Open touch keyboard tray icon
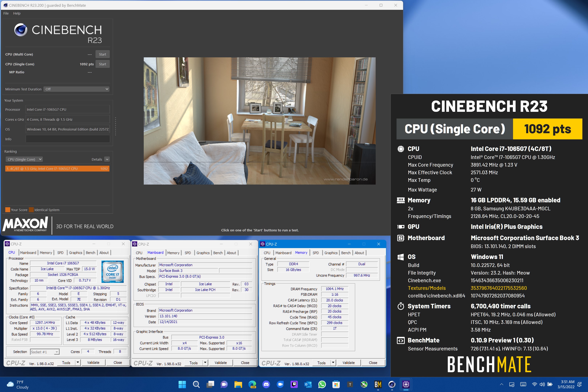Image resolution: width=588 pixels, height=392 pixels. pyautogui.click(x=523, y=384)
